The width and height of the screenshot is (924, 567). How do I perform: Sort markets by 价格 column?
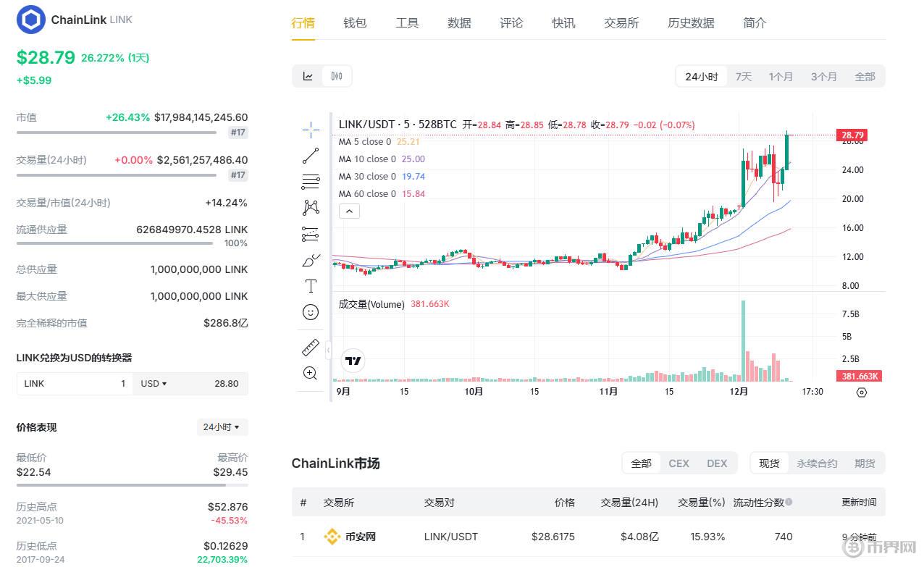[x=565, y=503]
